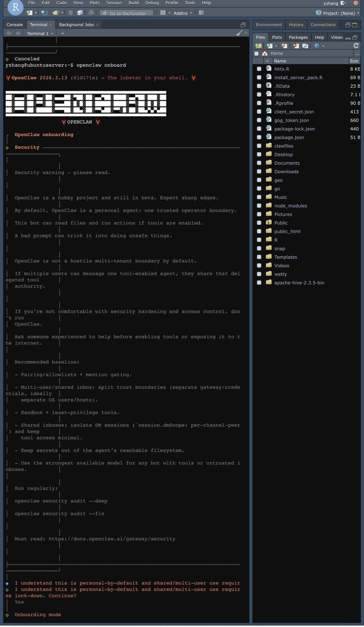
Task: Check the box next to package.json
Action: tap(259, 137)
